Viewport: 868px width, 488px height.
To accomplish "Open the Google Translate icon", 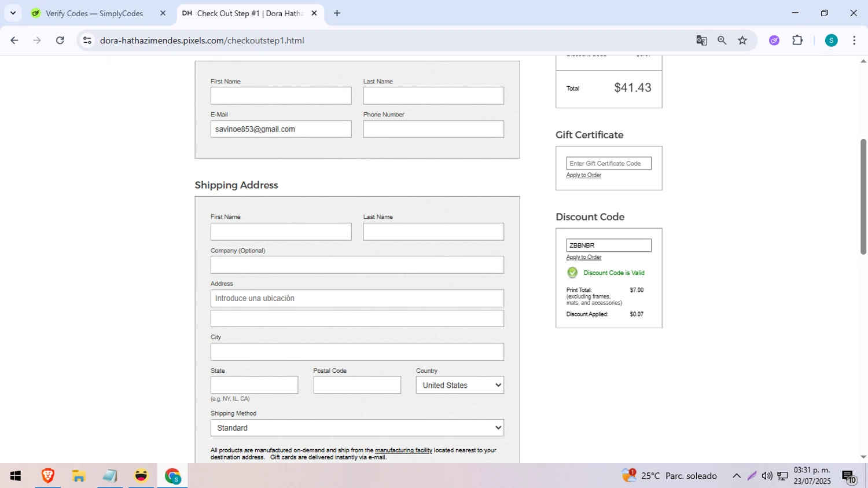I will (x=701, y=41).
